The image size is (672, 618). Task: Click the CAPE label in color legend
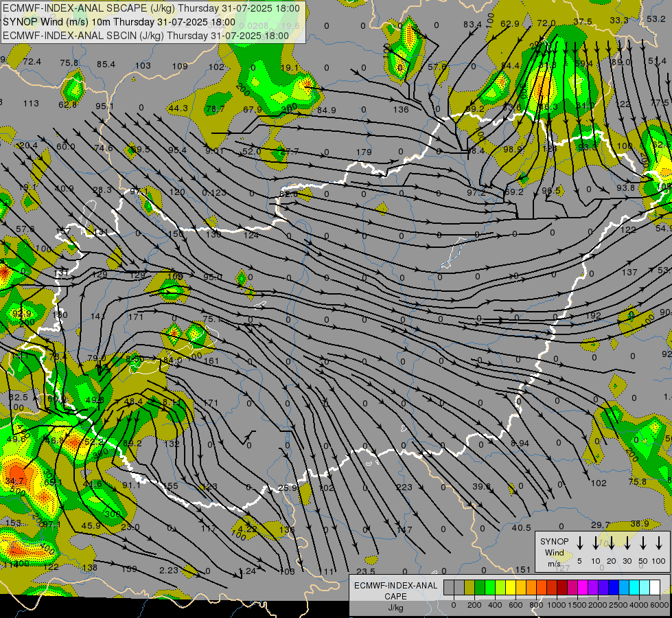point(395,597)
